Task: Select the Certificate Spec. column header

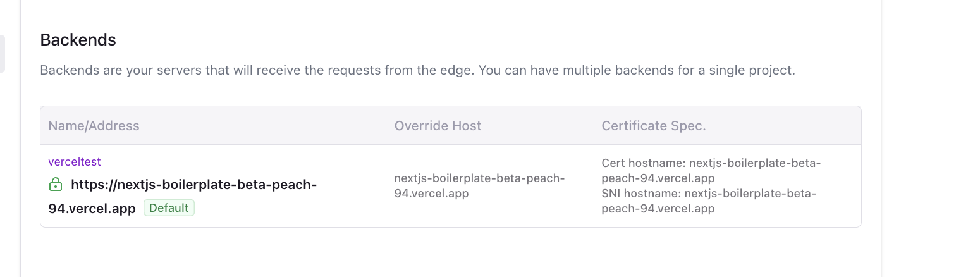Action: coord(653,126)
